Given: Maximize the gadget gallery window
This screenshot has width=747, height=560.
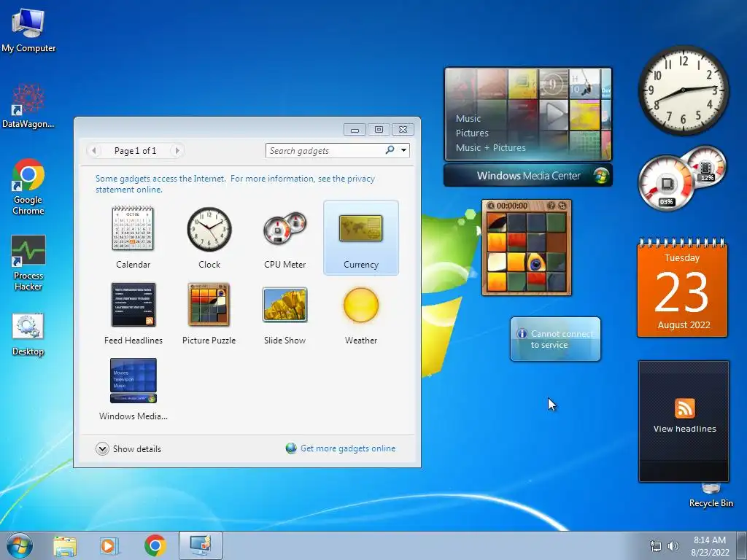Looking at the screenshot, I should 379,130.
